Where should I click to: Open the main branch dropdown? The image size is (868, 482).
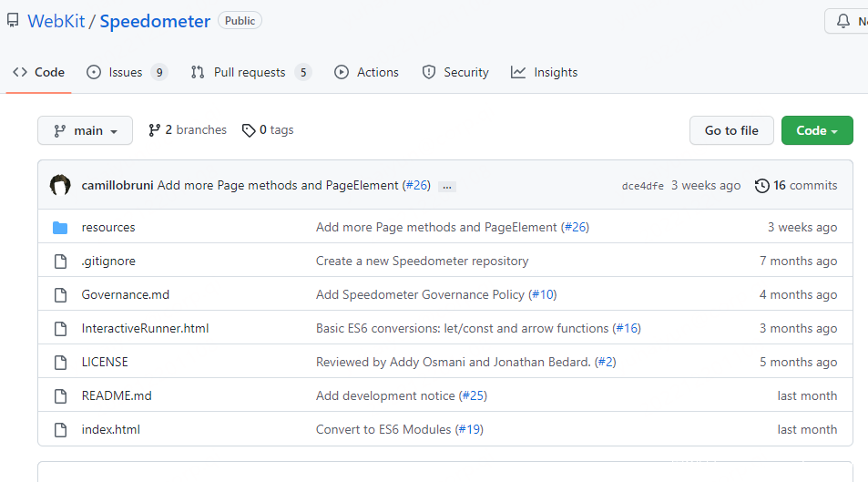[x=86, y=130]
